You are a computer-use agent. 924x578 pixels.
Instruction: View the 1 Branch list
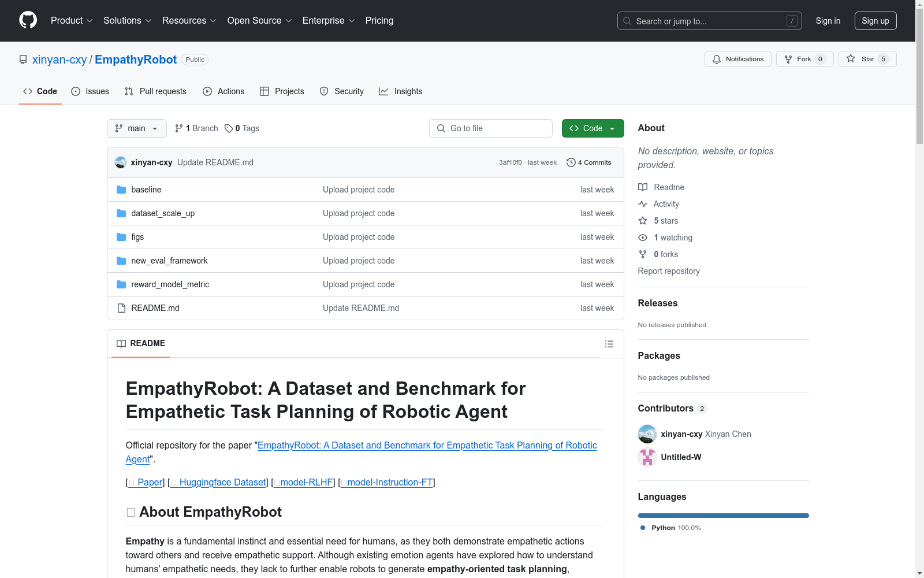coord(196,128)
